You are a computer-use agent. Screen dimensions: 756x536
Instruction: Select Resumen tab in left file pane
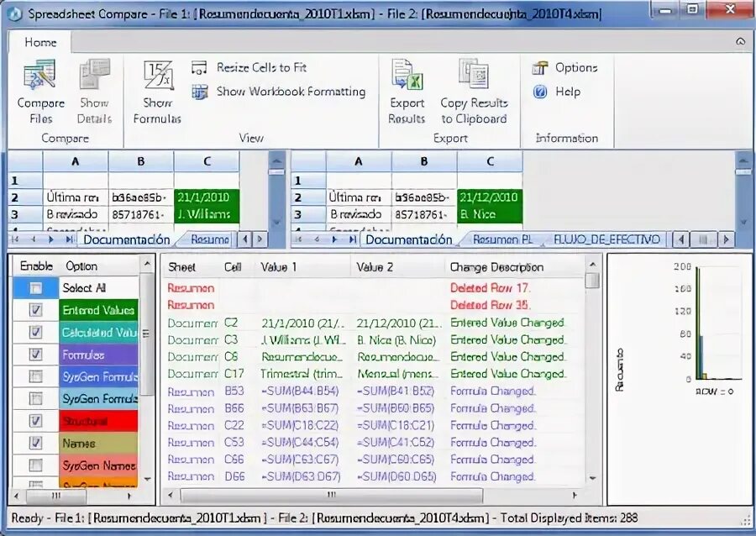tap(210, 239)
